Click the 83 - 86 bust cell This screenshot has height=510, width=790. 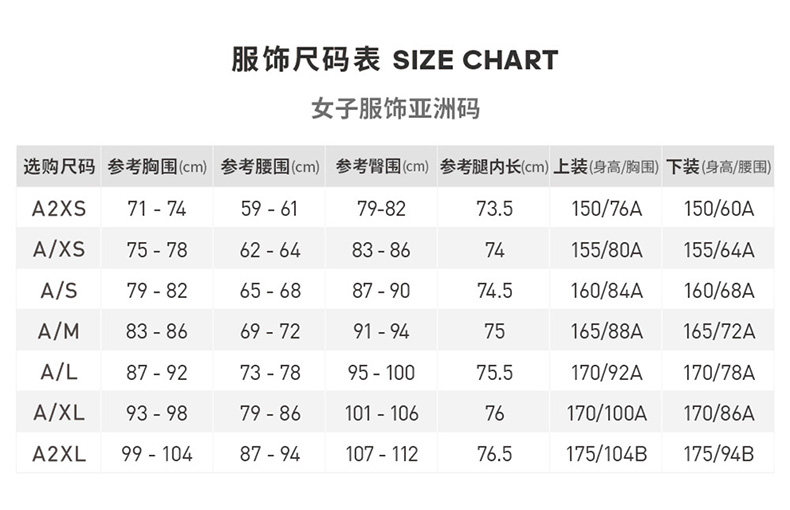click(157, 332)
